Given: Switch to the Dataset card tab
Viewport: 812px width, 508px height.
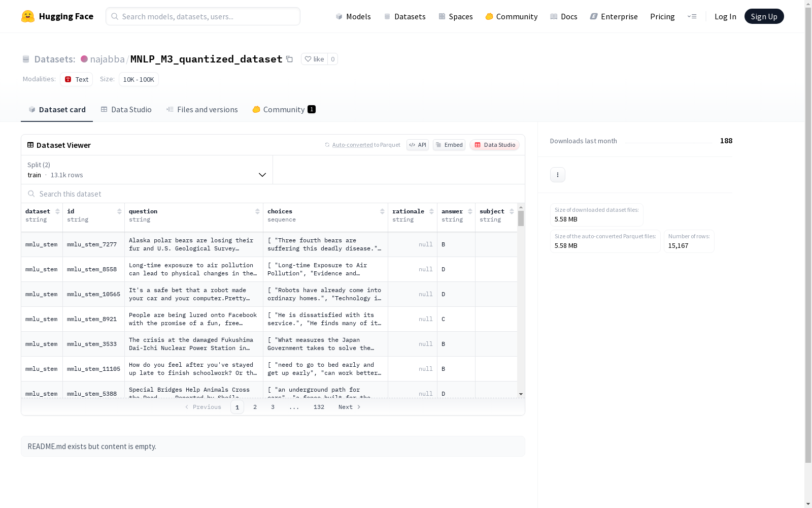Looking at the screenshot, I should (x=57, y=109).
